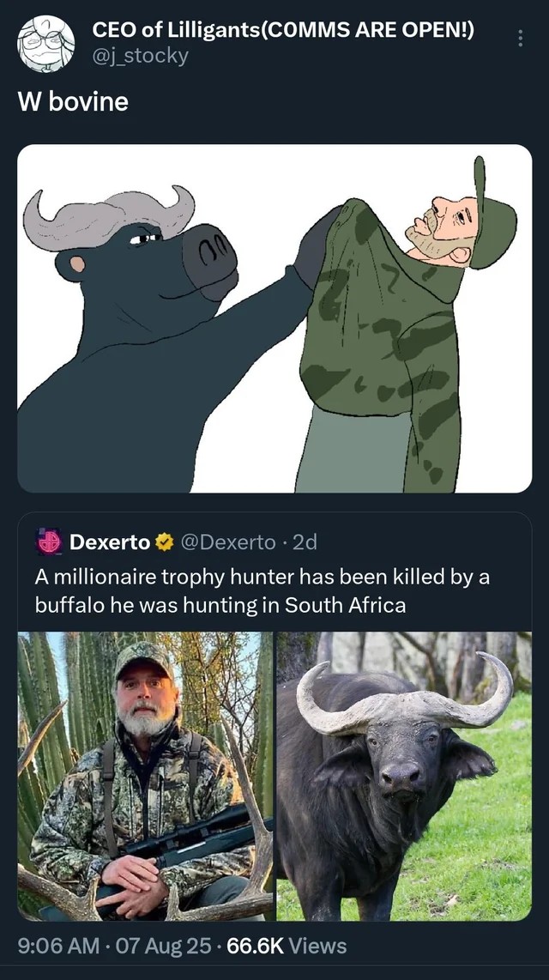Click the buffalo photo in the quoted tweet
The width and height of the screenshot is (549, 980).
pos(403,772)
